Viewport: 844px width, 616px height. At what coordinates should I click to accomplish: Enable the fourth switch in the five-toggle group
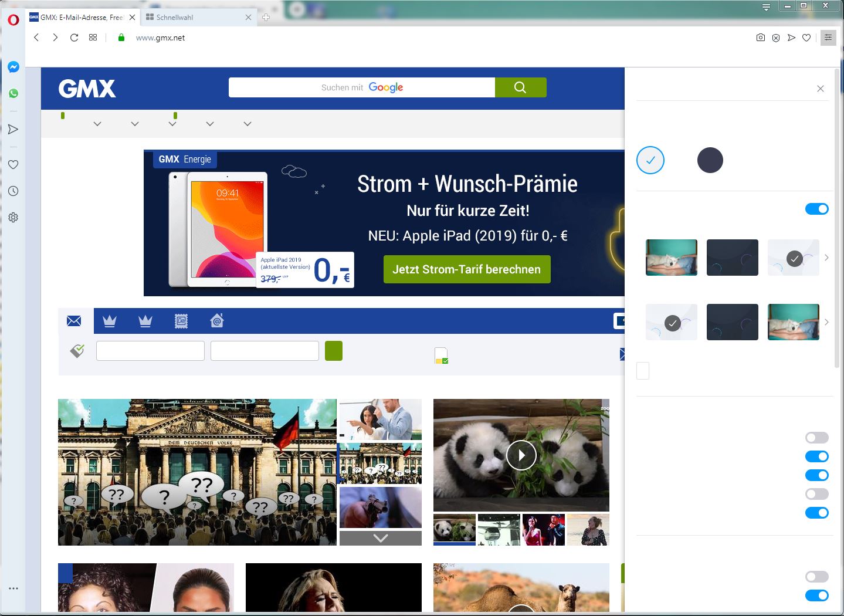pos(817,494)
